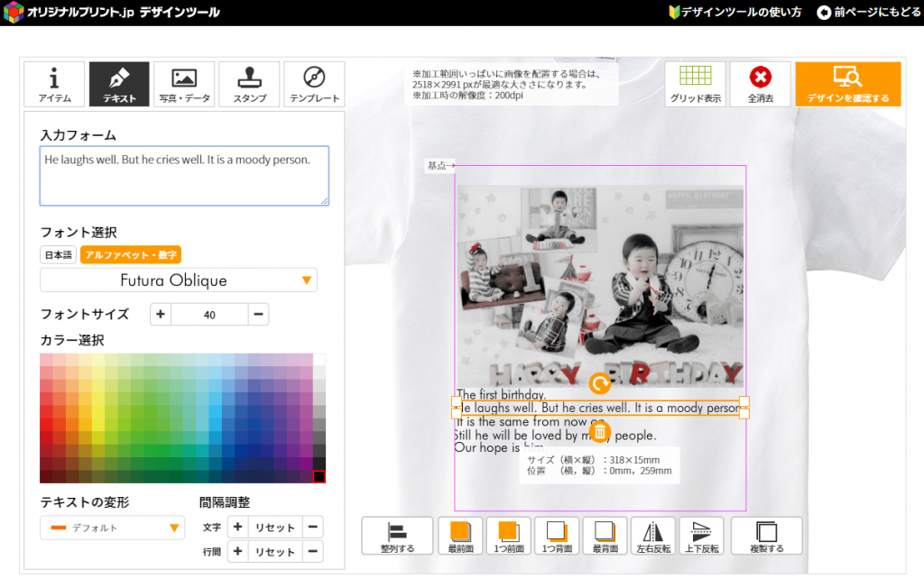Bring to front with 最前面 icon
The image size is (924, 588).
[x=461, y=537]
